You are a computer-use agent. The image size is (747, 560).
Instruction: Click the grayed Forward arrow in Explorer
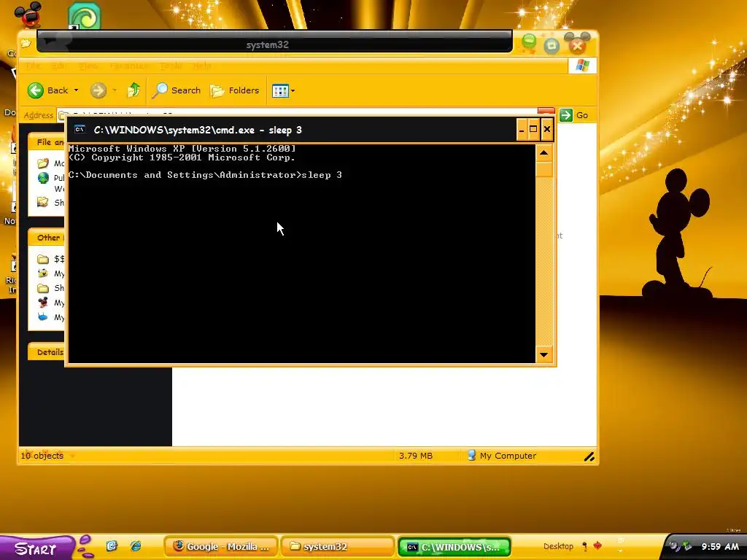click(98, 90)
